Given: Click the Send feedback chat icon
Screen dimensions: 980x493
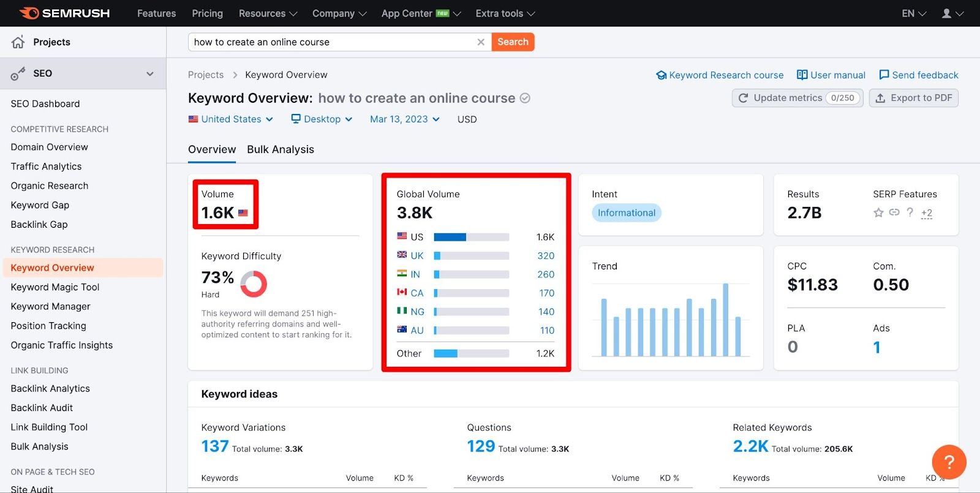Looking at the screenshot, I should [x=884, y=75].
